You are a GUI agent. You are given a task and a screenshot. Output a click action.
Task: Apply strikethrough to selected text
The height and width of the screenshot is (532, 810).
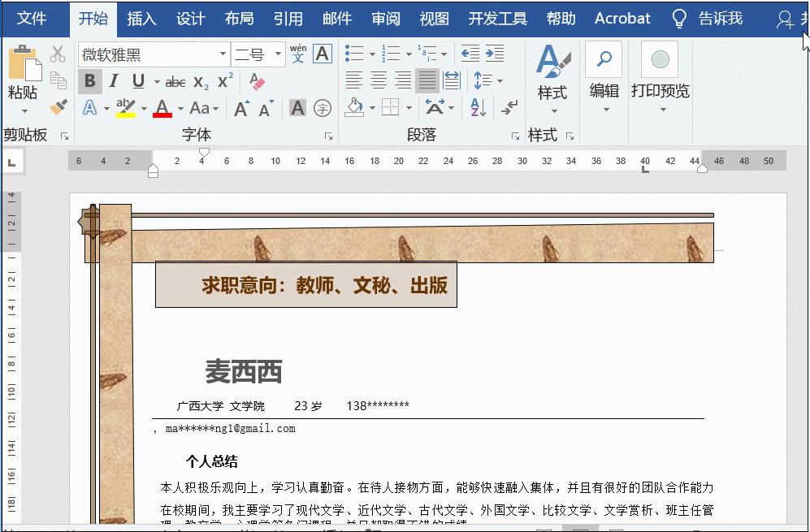click(175, 81)
